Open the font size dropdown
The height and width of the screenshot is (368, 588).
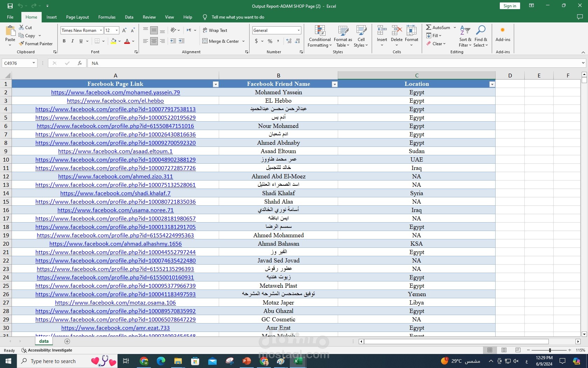[x=117, y=30]
